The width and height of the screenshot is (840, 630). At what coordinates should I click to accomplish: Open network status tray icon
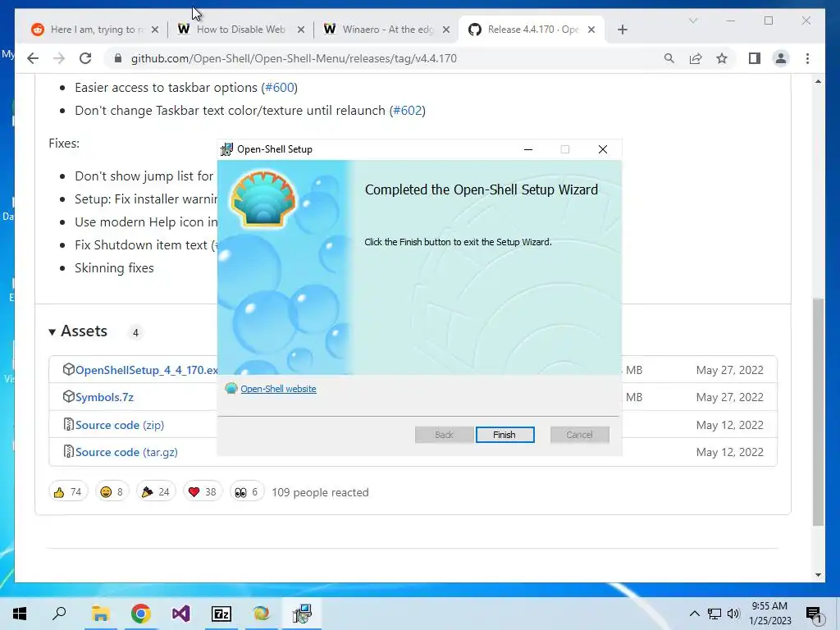pos(714,614)
